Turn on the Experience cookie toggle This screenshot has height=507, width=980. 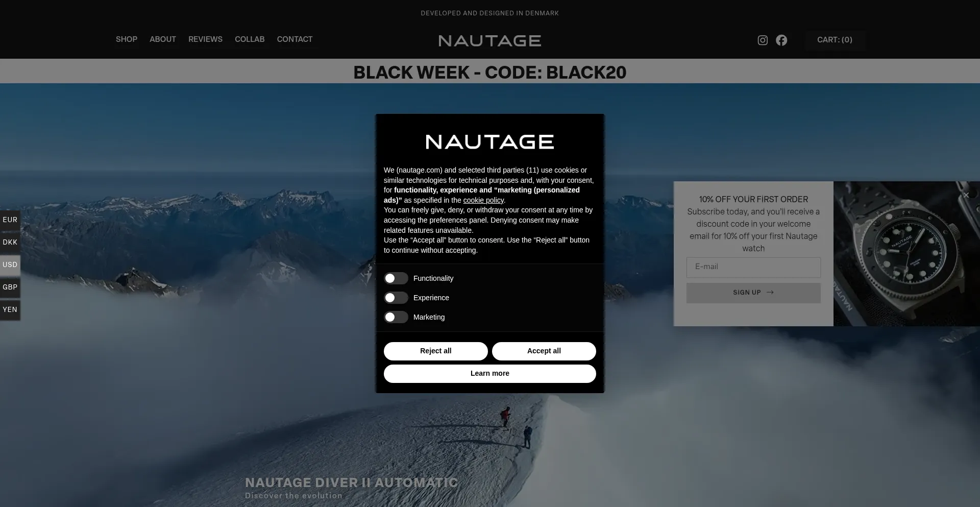(396, 298)
